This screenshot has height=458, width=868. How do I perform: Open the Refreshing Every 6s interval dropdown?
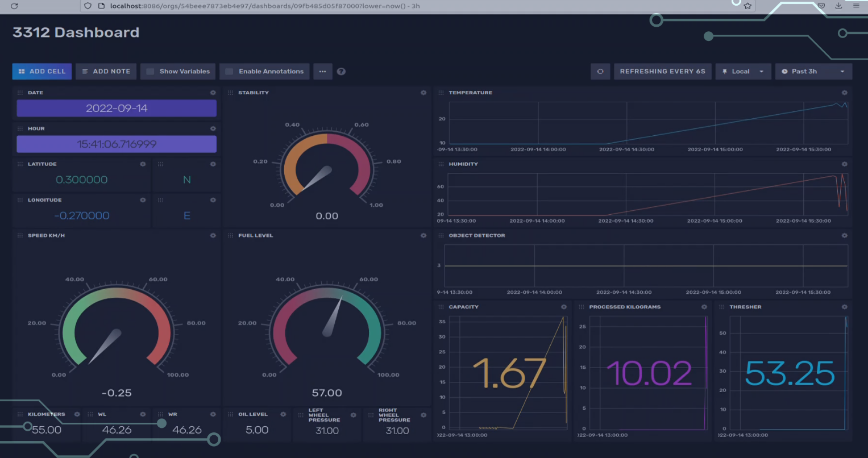[x=662, y=72]
